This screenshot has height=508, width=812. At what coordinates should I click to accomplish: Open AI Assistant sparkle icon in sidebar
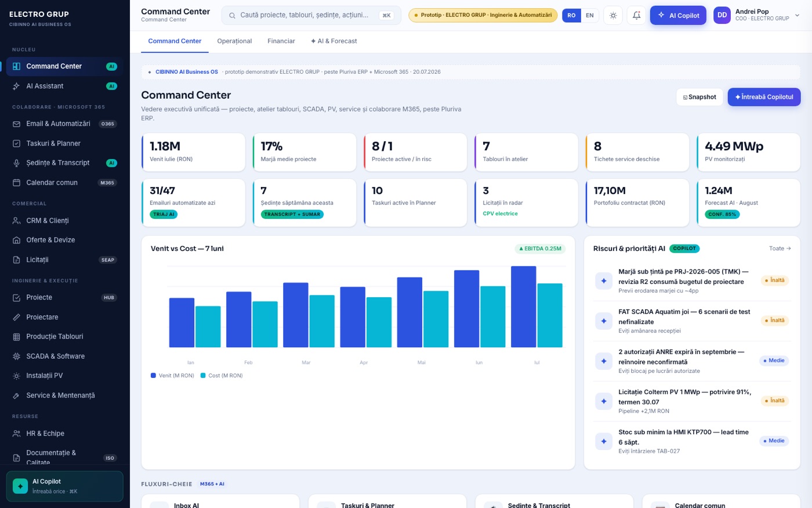pos(16,86)
